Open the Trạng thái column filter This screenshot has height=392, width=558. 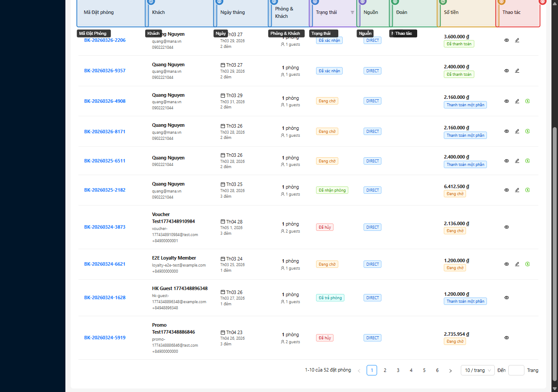352,13
